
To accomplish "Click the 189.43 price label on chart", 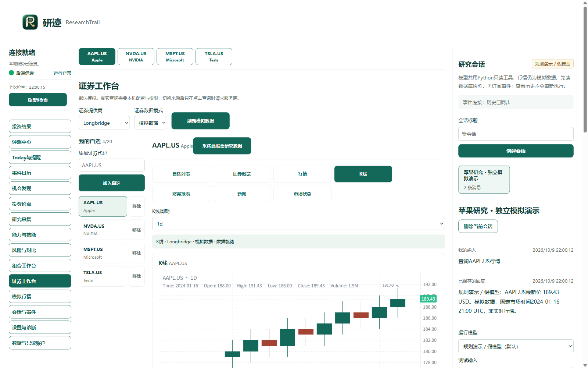I will coord(428,299).
